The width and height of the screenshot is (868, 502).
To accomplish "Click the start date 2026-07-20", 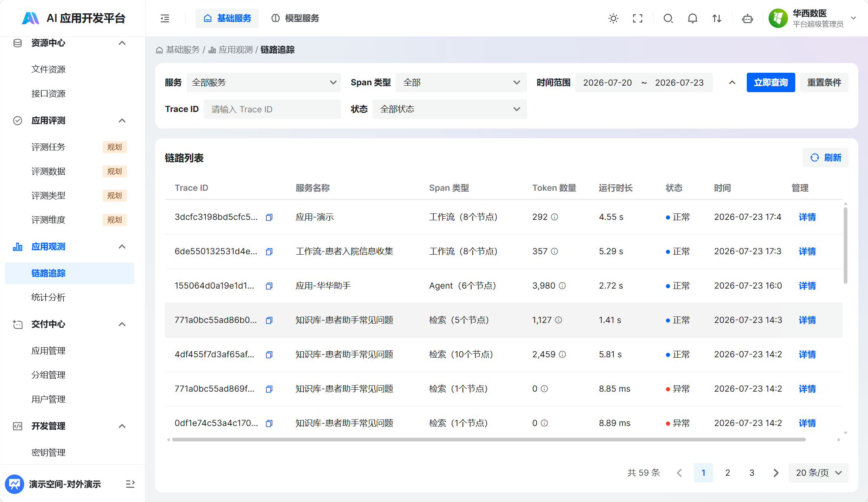I will 607,82.
